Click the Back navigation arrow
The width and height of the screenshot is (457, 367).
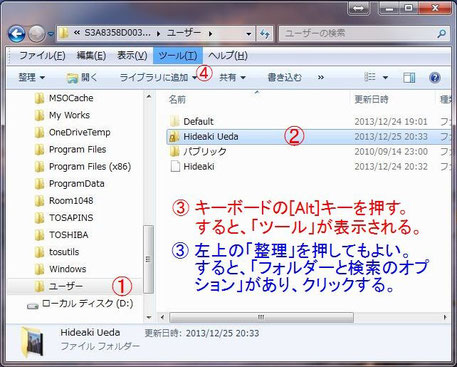17,34
